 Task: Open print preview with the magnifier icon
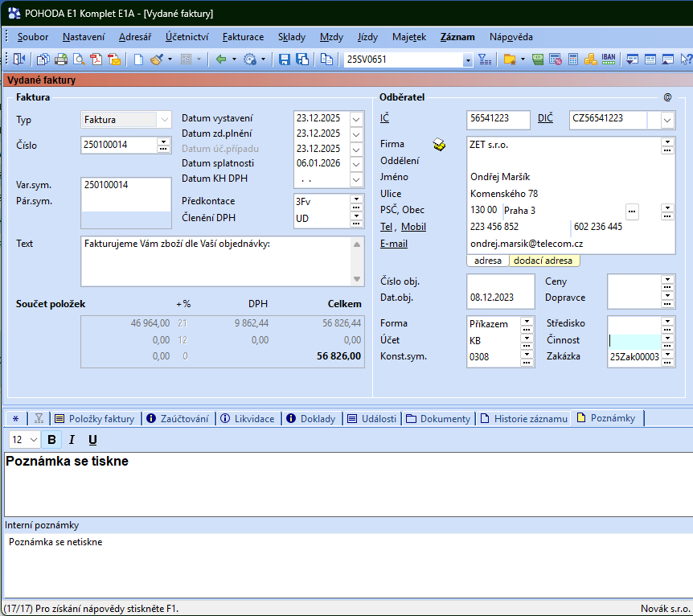click(x=79, y=60)
